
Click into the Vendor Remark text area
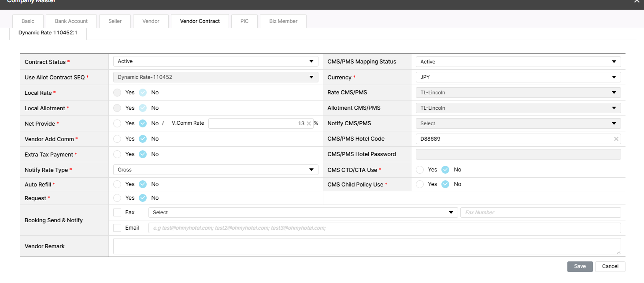tap(366, 246)
